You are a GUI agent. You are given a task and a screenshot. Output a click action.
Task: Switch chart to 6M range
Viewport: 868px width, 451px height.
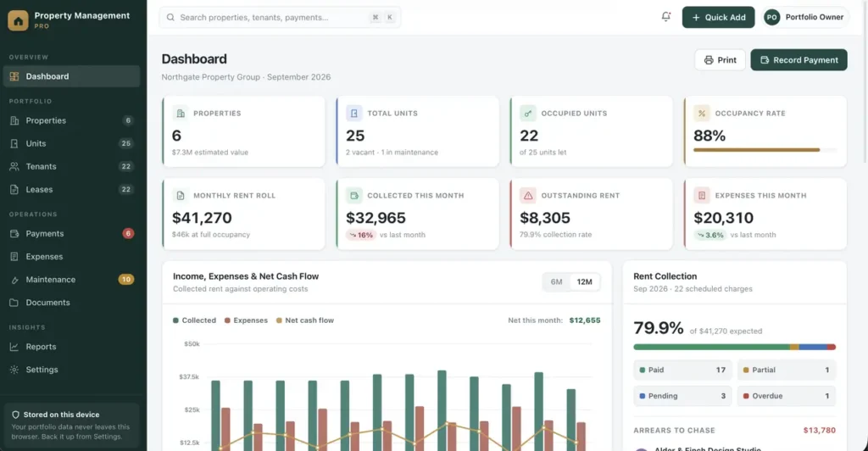tap(556, 281)
